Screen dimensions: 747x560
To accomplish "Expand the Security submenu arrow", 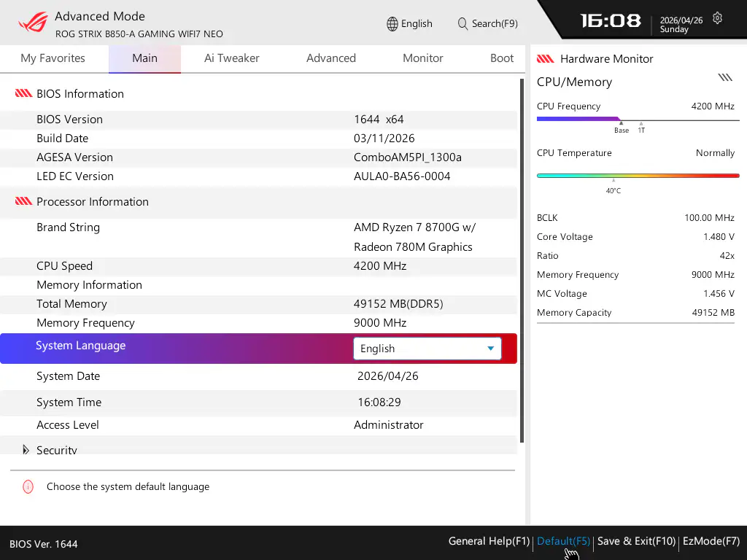I will (x=26, y=449).
